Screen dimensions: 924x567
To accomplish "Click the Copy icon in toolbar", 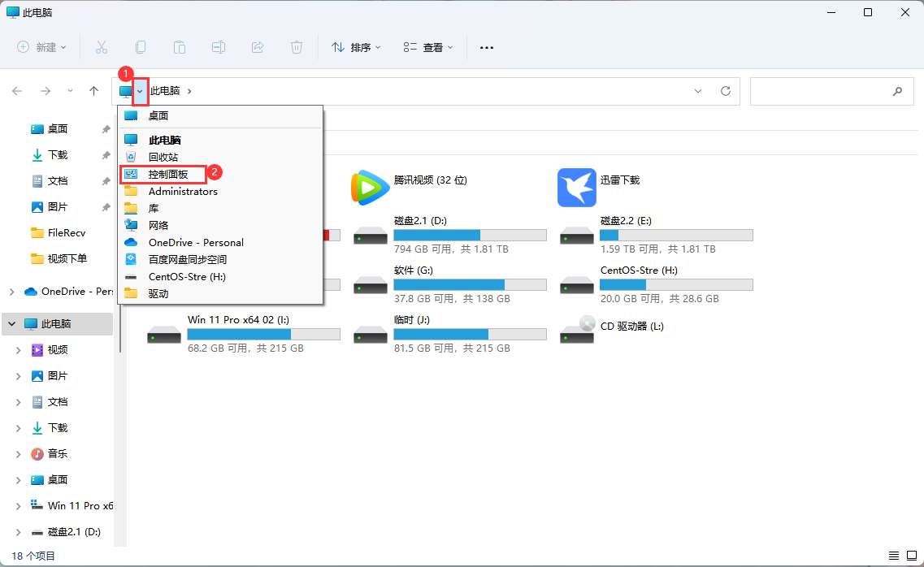I will 141,47.
